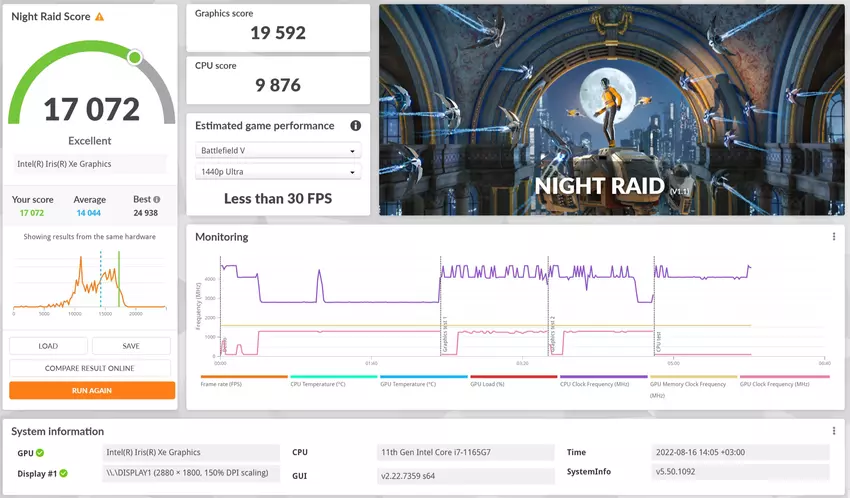Click the green check icon next to GPU
Viewport: 850px width, 498px height.
[x=39, y=452]
